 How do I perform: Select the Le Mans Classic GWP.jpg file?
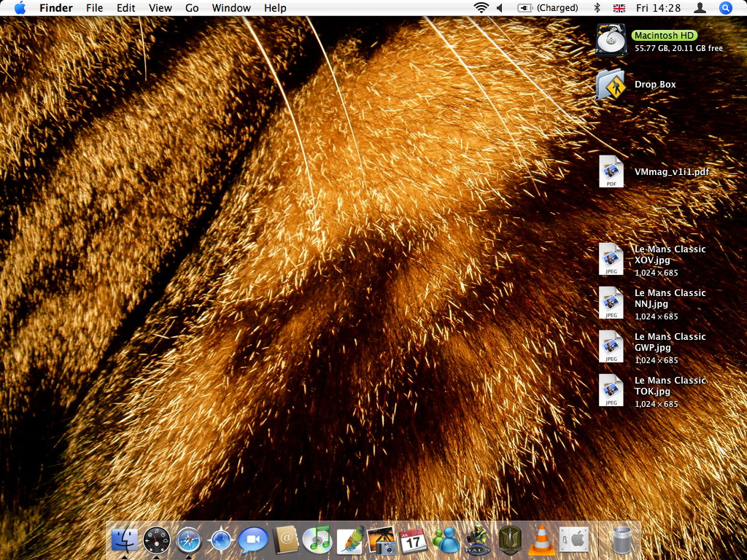click(x=611, y=346)
